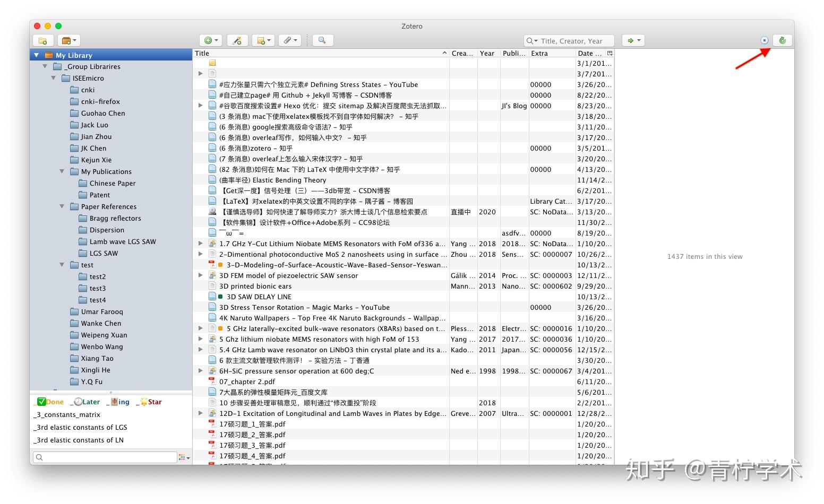This screenshot has width=824, height=504.
Task: Open the New Note dropdown
Action: point(263,40)
